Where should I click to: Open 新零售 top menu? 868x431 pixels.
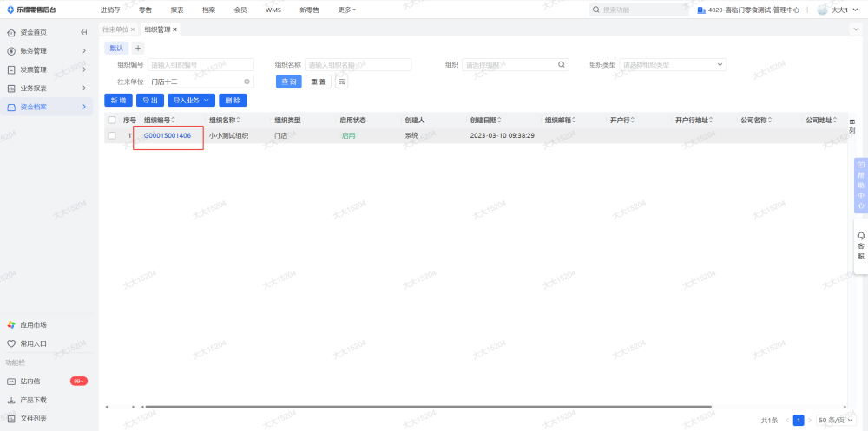[x=309, y=10]
